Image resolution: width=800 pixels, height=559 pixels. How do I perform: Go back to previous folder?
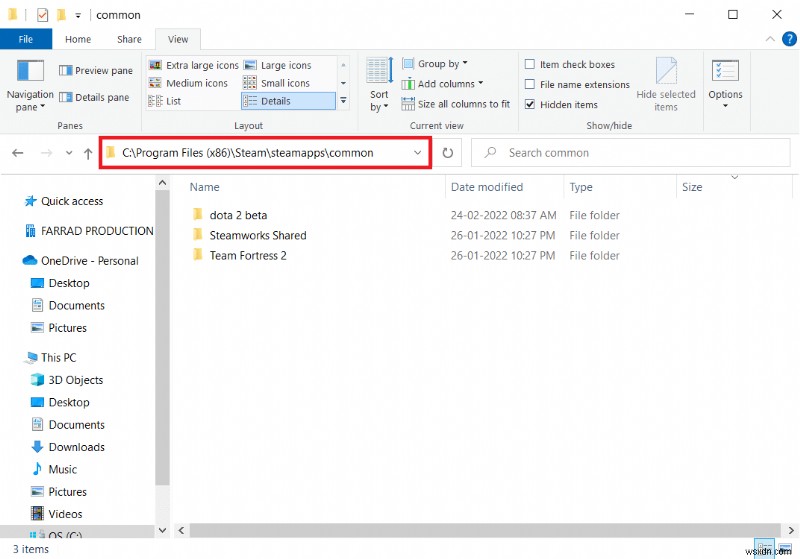(x=18, y=153)
